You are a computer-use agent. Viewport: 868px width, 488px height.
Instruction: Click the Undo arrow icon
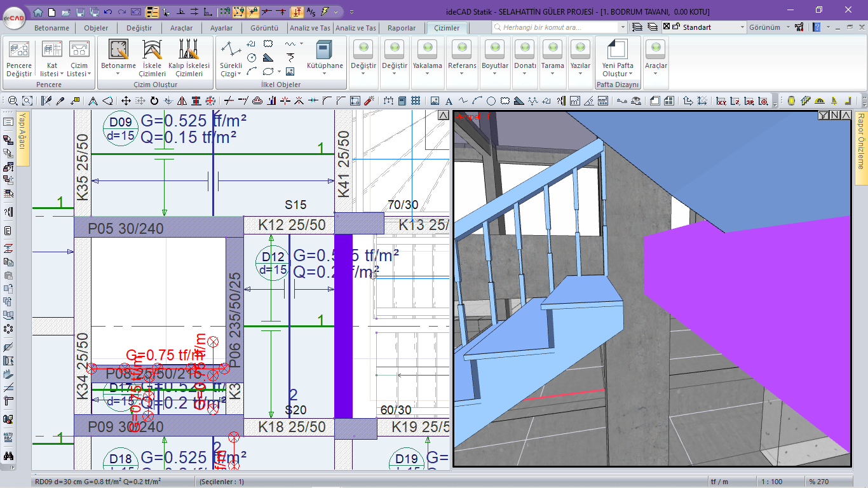click(x=107, y=11)
